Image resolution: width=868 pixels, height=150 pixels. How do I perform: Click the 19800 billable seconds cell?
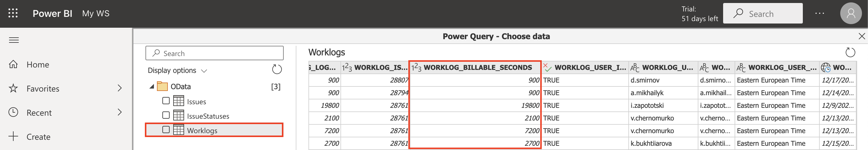coord(475,106)
